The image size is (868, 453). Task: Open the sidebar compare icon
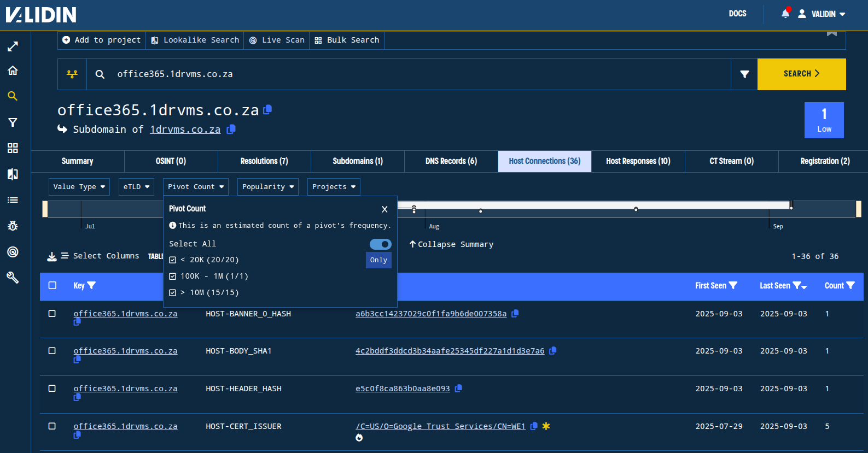pyautogui.click(x=13, y=174)
